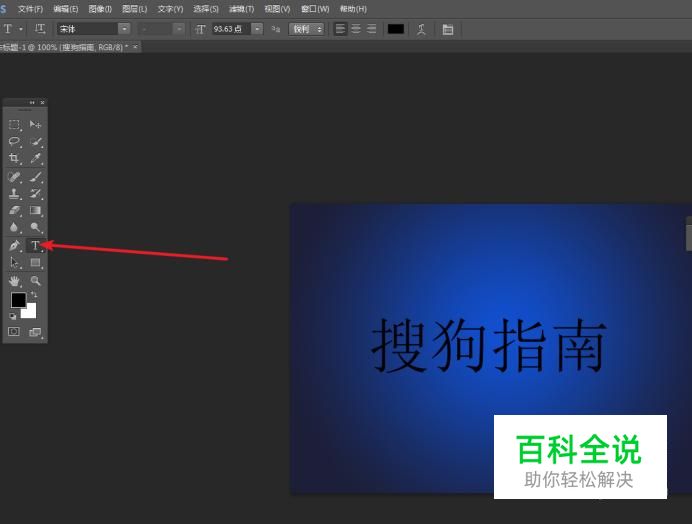The height and width of the screenshot is (524, 692).
Task: Close the document tab
Action: point(135,46)
